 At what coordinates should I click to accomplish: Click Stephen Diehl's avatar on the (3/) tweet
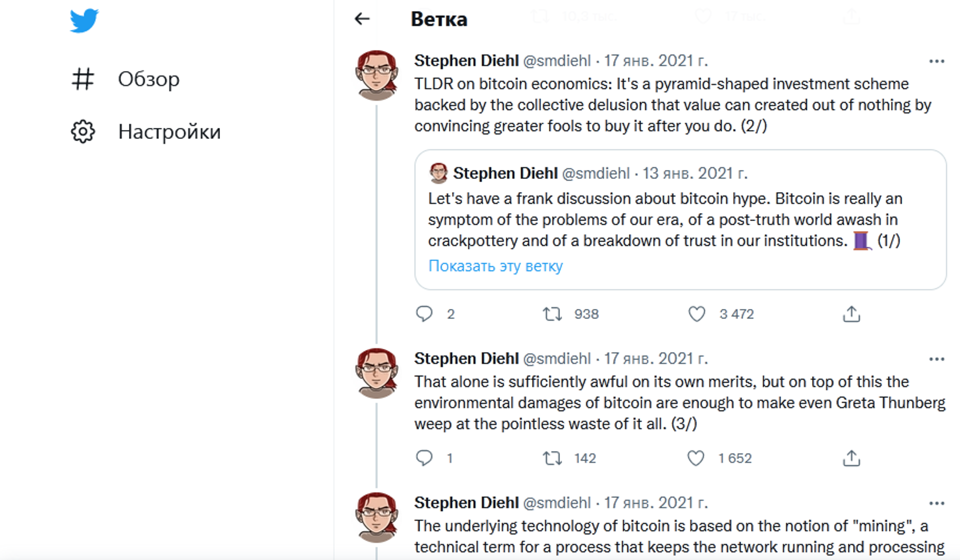tap(376, 373)
